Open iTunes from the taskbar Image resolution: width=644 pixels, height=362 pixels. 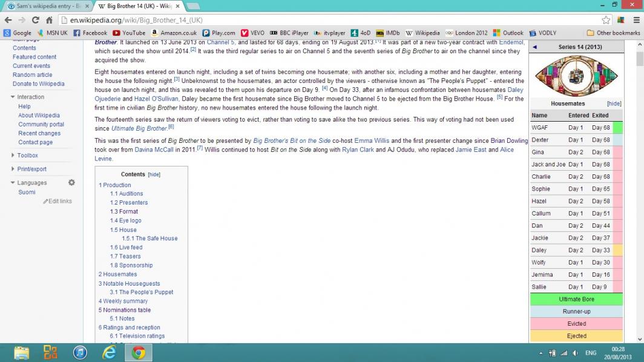coord(80,352)
